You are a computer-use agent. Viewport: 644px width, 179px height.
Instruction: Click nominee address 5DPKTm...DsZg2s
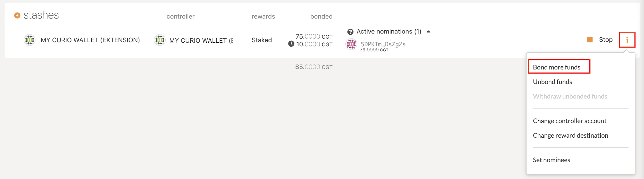pyautogui.click(x=383, y=44)
